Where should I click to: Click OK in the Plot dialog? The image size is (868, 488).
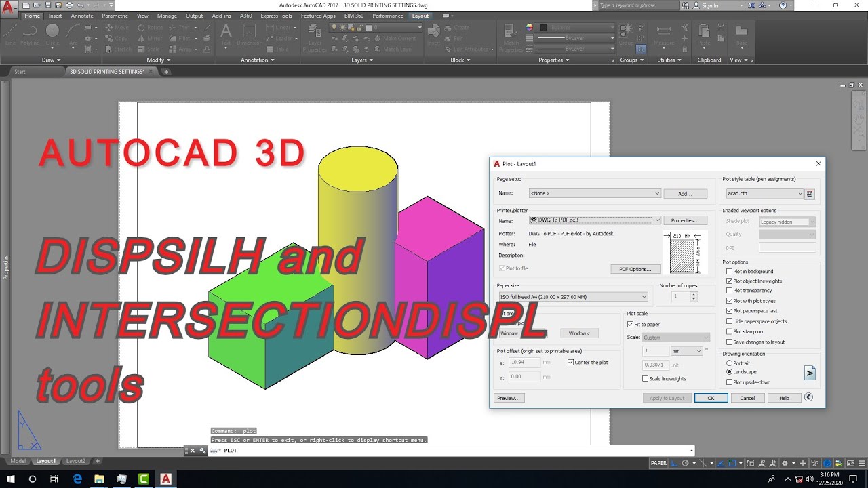[x=711, y=398]
